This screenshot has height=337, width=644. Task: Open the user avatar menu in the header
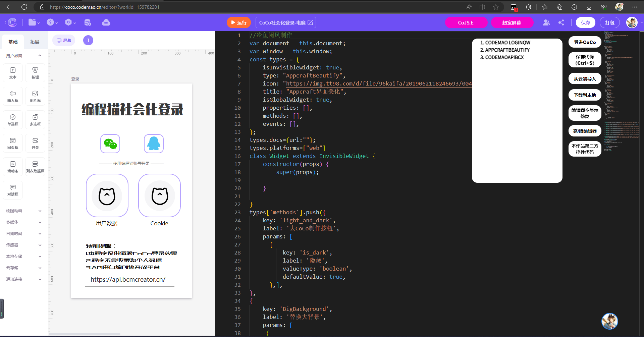[x=632, y=22]
